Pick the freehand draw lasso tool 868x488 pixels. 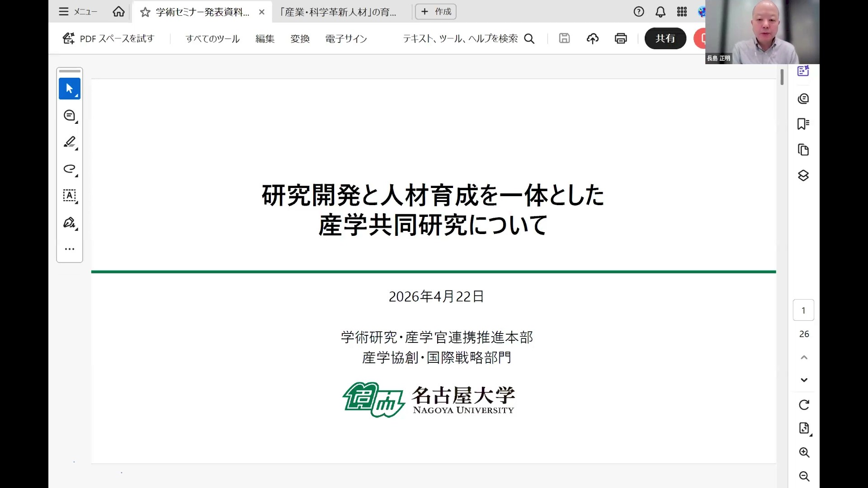point(69,169)
